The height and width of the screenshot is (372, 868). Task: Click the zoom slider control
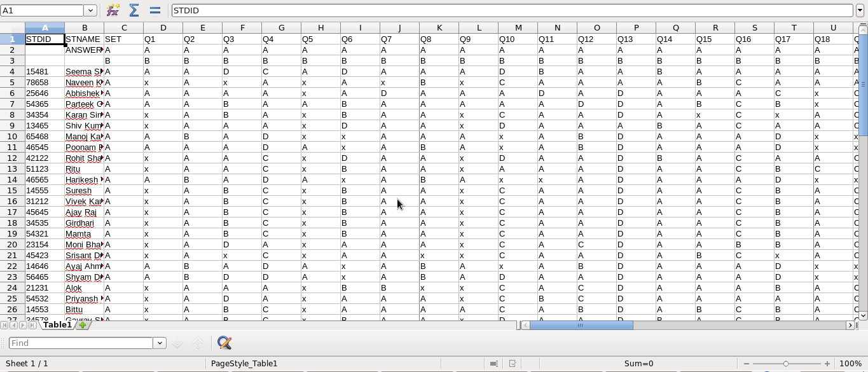(x=786, y=364)
